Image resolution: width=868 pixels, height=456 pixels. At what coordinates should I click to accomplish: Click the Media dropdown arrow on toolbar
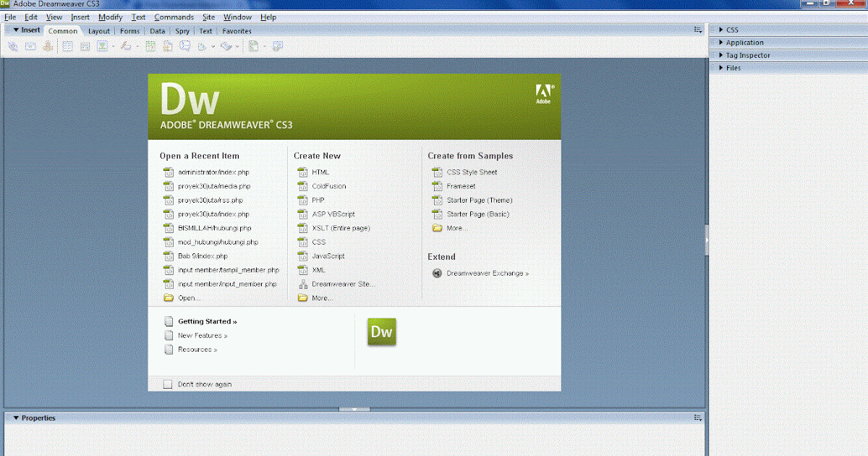pyautogui.click(x=136, y=46)
